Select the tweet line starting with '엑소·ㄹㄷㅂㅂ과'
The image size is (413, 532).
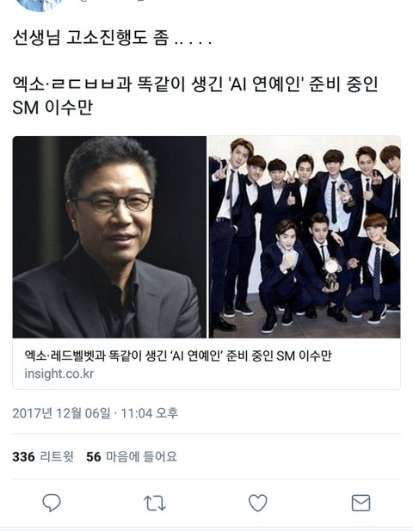(x=195, y=84)
